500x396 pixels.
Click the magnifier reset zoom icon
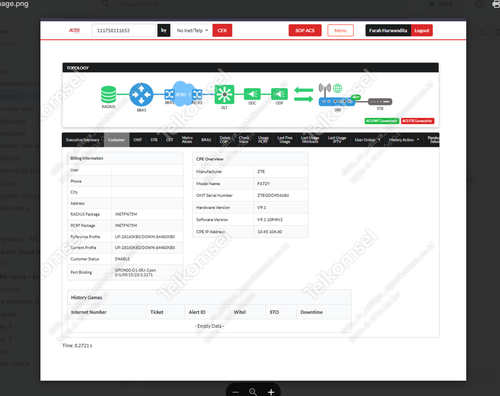[253, 392]
